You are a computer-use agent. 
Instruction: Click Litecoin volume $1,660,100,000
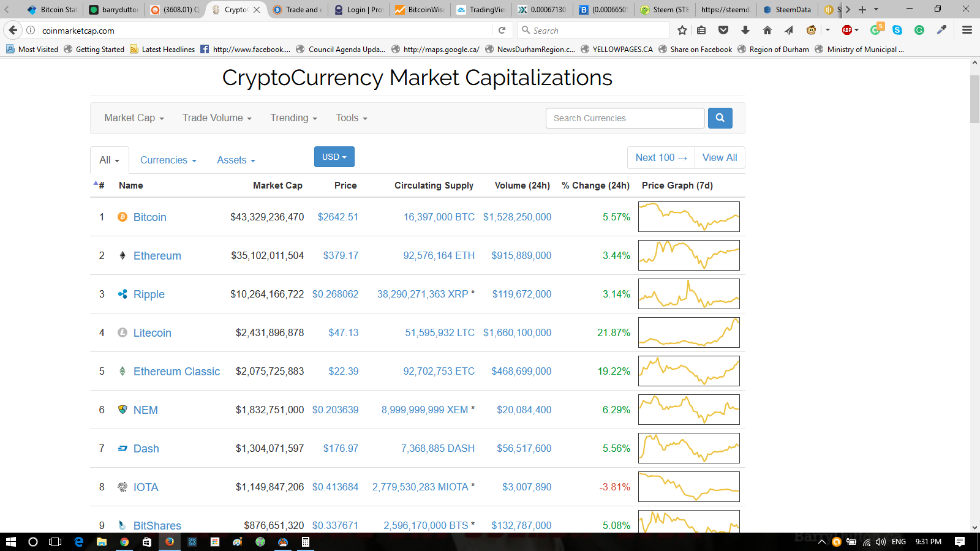click(x=518, y=332)
